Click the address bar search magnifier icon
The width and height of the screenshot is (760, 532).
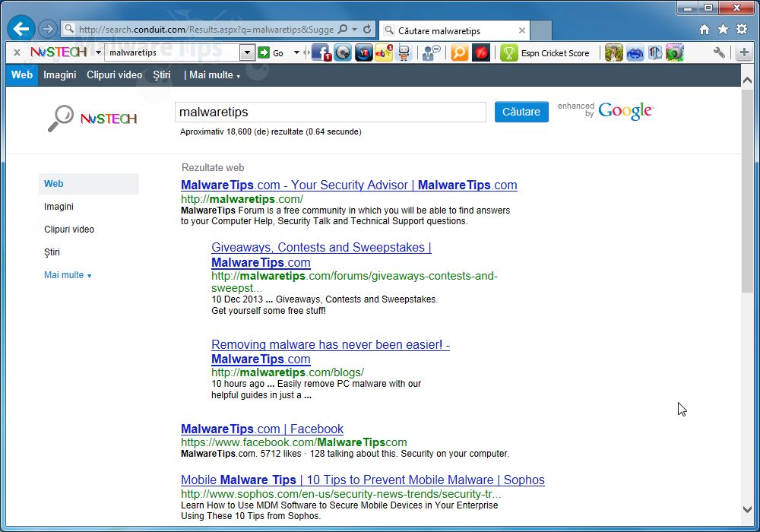point(343,29)
